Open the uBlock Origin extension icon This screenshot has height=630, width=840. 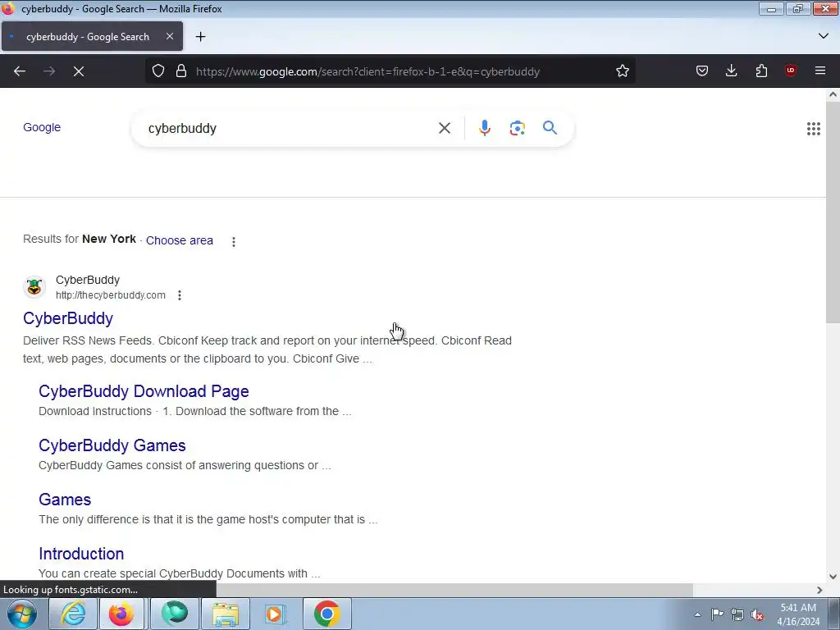[x=791, y=71]
